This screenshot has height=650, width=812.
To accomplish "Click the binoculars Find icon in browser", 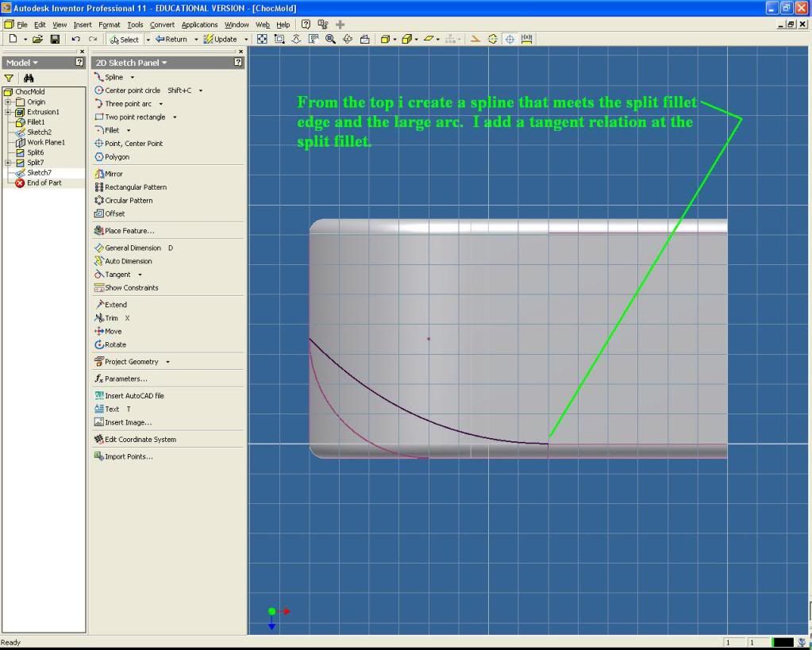I will coord(29,79).
